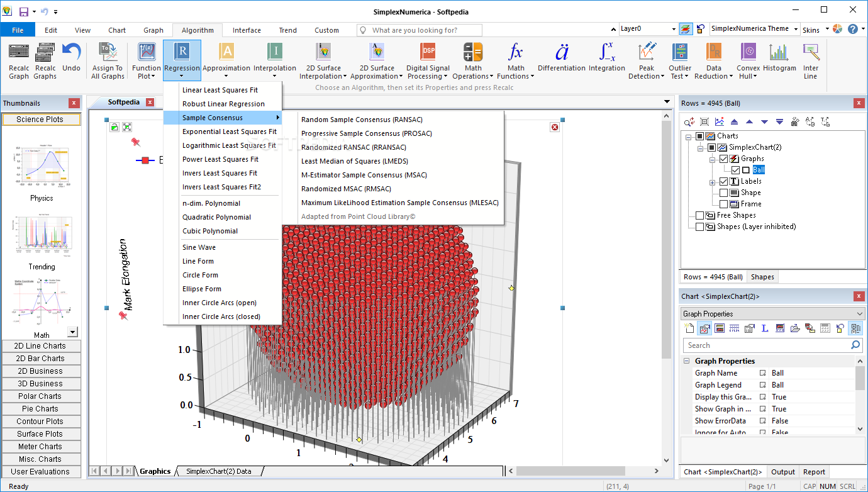The image size is (868, 492).
Task: Open the Approximation algorithm menu
Action: click(226, 61)
